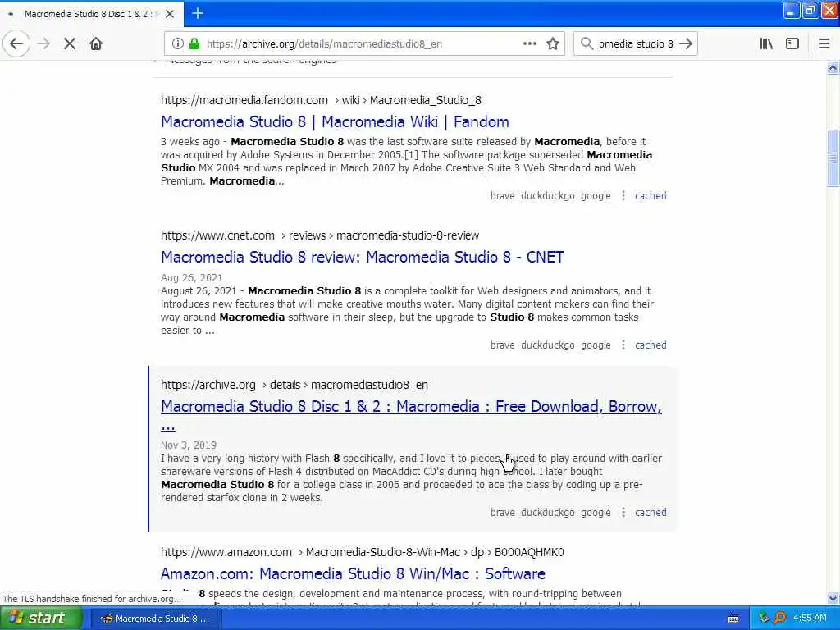Go back to the previous page
This screenshot has width=840, height=630.
pyautogui.click(x=16, y=44)
